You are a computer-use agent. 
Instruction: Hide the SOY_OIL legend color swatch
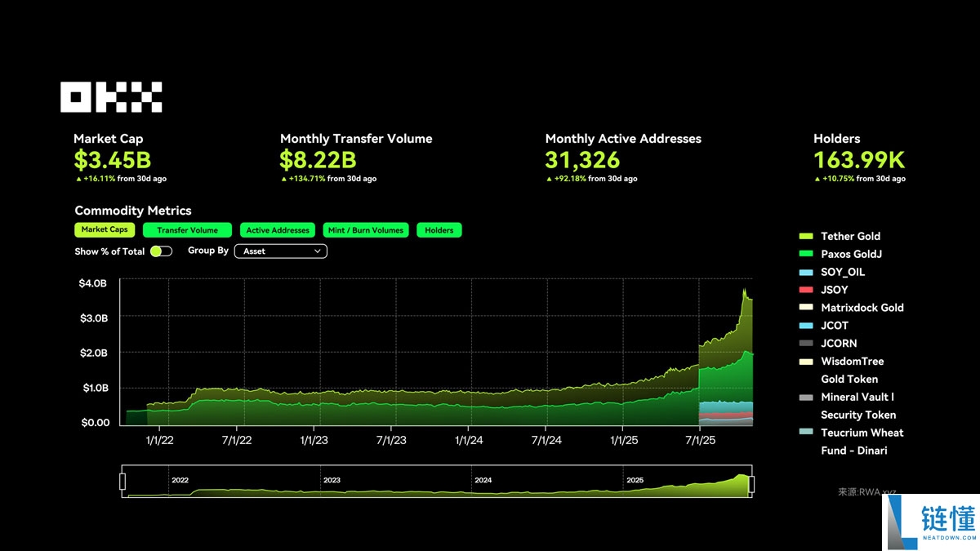pyautogui.click(x=806, y=273)
